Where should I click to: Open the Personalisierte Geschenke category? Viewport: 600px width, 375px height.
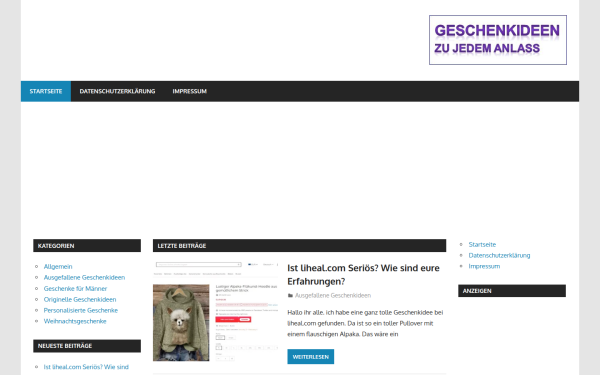coord(81,310)
